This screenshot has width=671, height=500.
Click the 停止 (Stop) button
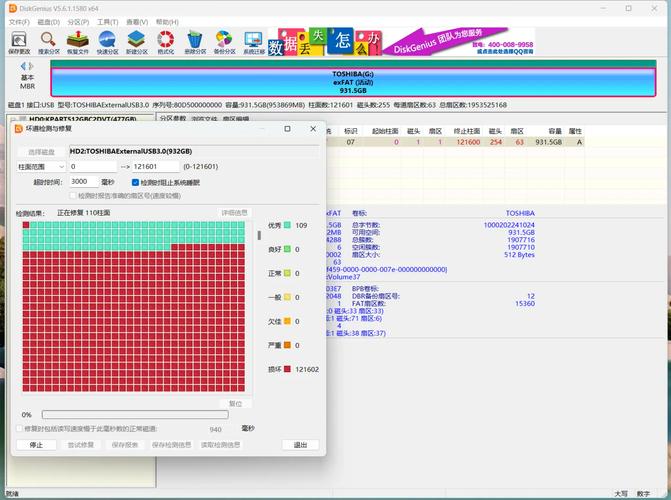coord(36,445)
